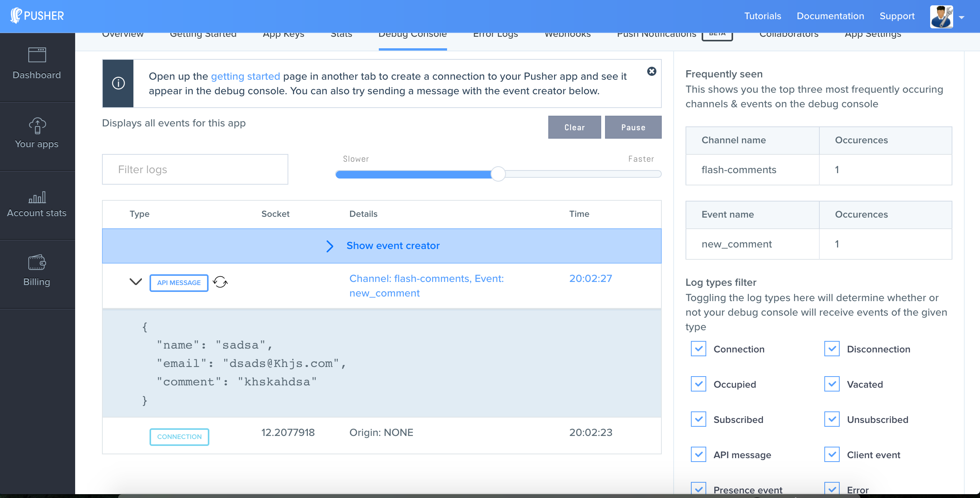The width and height of the screenshot is (980, 498).
Task: Show the event creator
Action: click(393, 246)
